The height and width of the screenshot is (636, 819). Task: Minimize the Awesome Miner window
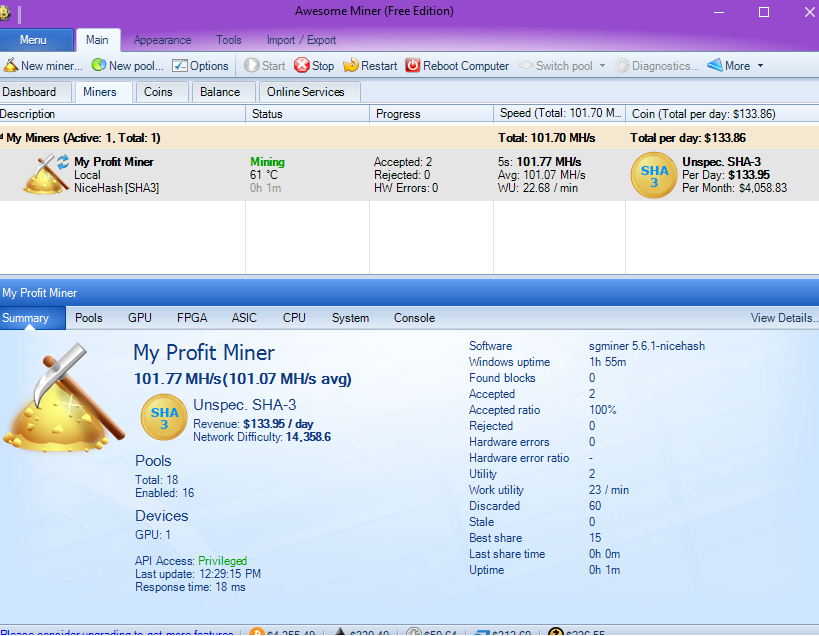pos(719,12)
